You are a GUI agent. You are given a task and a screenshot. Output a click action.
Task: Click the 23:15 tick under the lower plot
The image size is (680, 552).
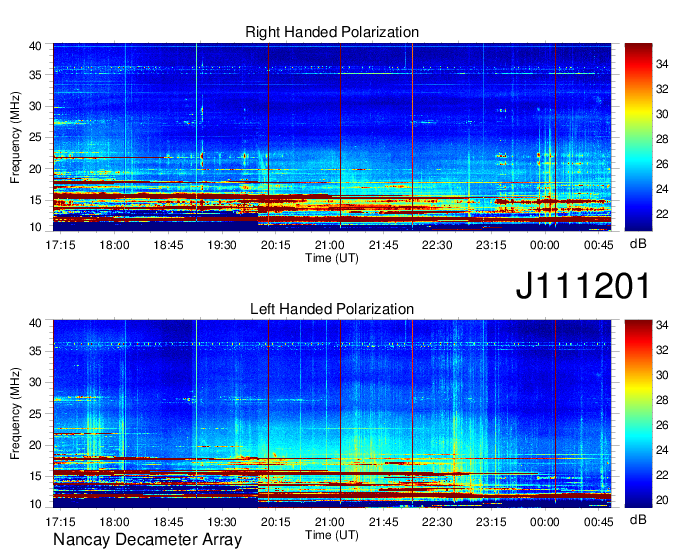(491, 522)
